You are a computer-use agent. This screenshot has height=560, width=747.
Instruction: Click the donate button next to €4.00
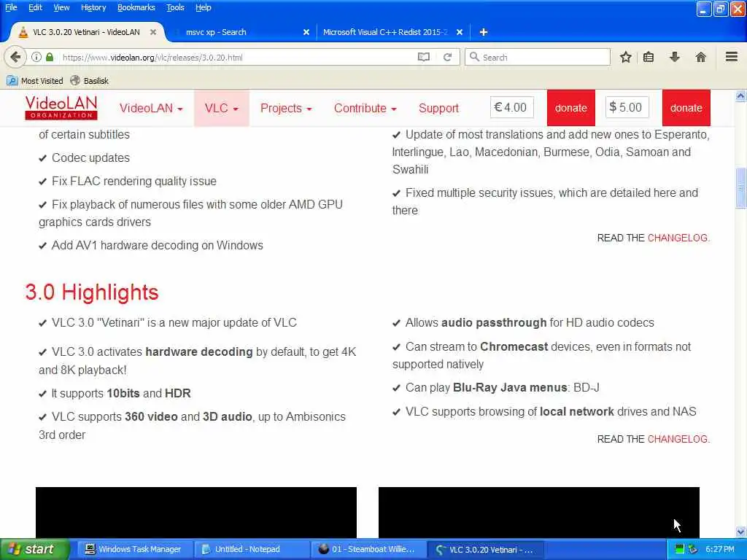(570, 108)
